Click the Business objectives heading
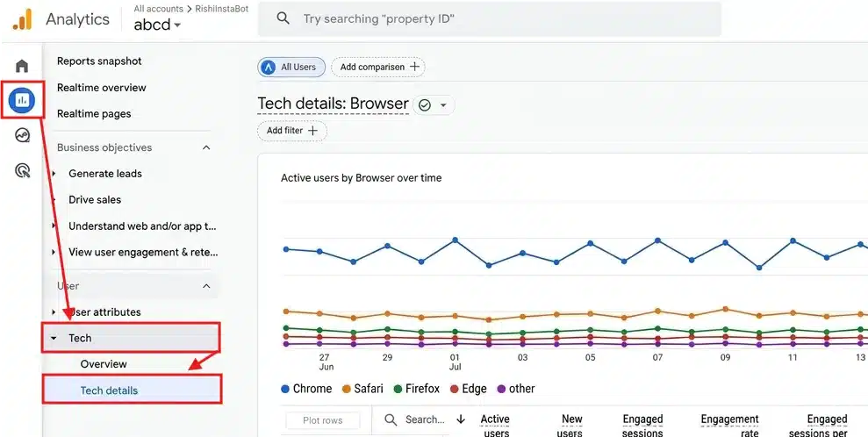868x437 pixels. (104, 147)
